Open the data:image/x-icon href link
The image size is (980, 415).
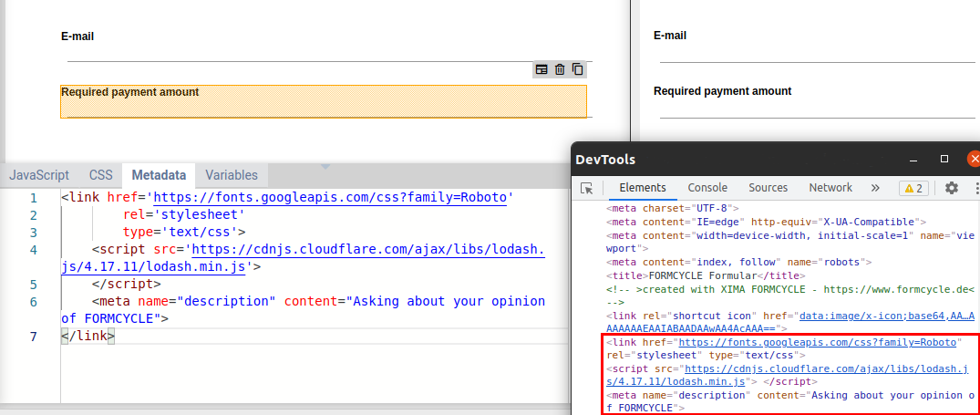click(x=789, y=321)
